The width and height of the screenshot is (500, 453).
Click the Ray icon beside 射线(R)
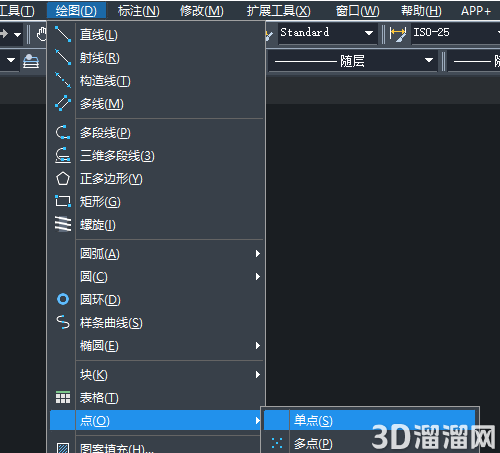pyautogui.click(x=63, y=57)
